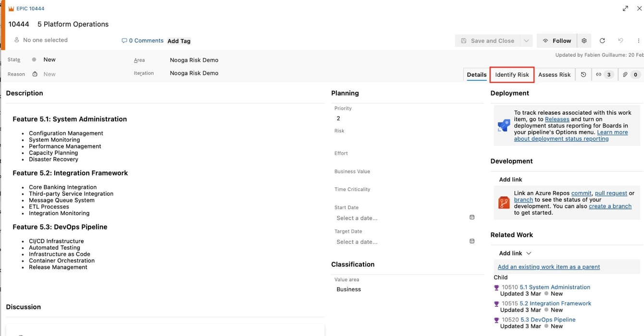Image resolution: width=644 pixels, height=336 pixels.
Task: Open the History tab icon
Action: [x=583, y=74]
